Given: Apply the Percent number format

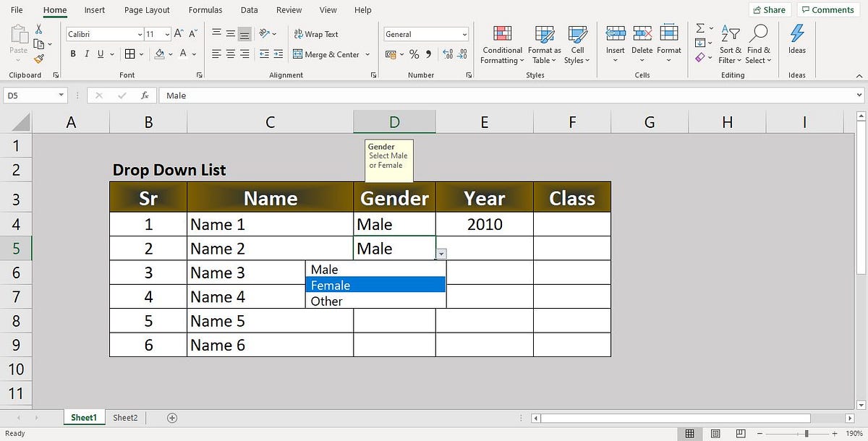Looking at the screenshot, I should coord(414,53).
